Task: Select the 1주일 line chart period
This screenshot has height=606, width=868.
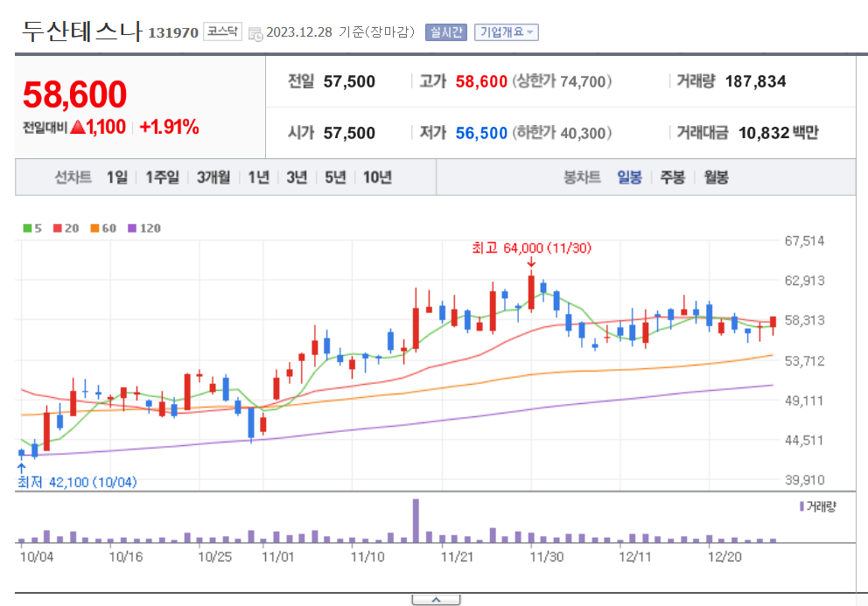Action: 162,178
